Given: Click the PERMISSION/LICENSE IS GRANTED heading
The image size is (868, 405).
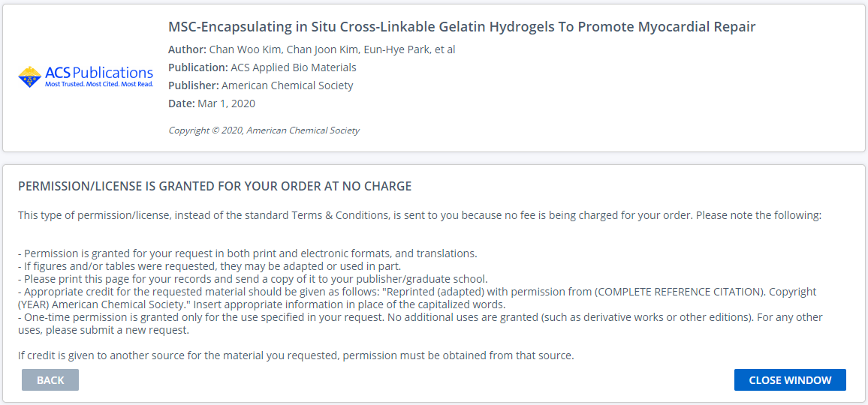Looking at the screenshot, I should (215, 186).
